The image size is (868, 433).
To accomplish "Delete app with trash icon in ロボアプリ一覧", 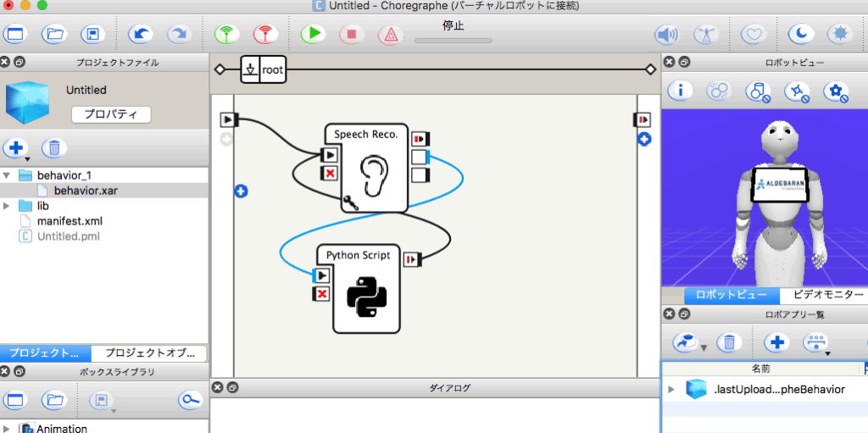I will (x=729, y=342).
